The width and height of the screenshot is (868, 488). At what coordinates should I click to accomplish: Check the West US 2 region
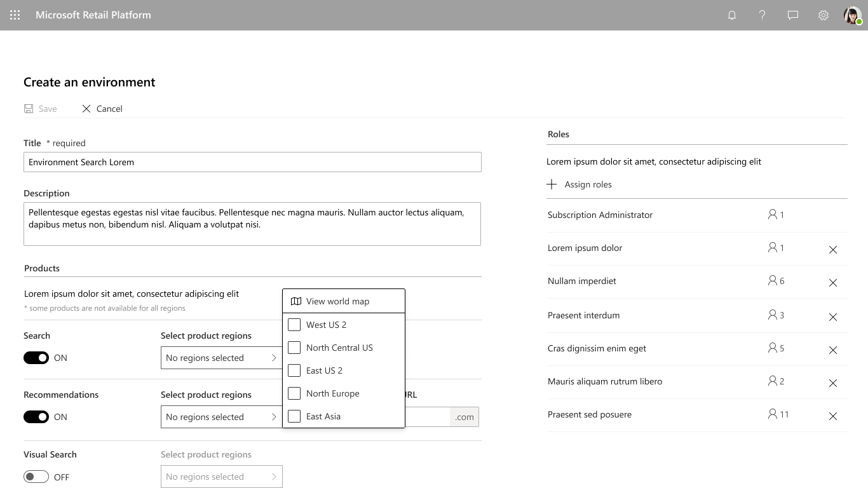click(294, 325)
